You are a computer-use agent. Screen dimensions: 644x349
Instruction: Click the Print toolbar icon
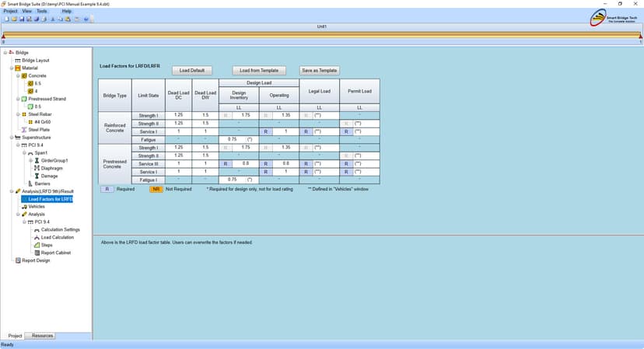pyautogui.click(x=44, y=19)
